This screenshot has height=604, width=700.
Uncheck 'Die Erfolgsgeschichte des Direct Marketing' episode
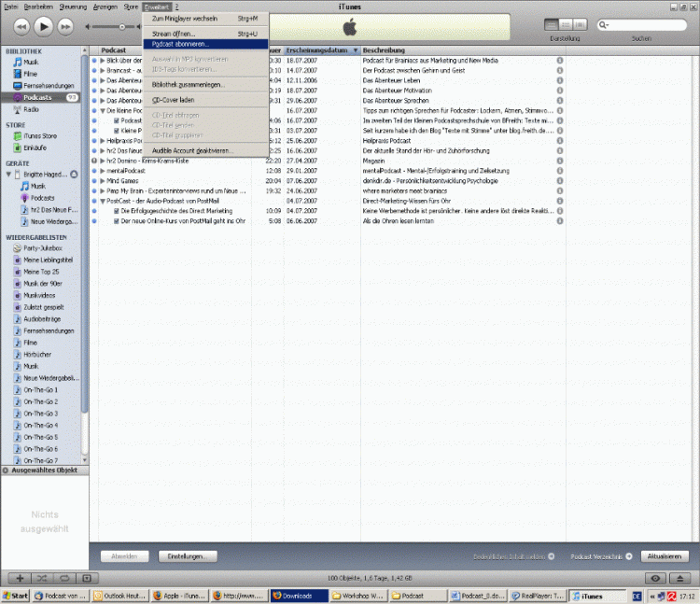116,211
